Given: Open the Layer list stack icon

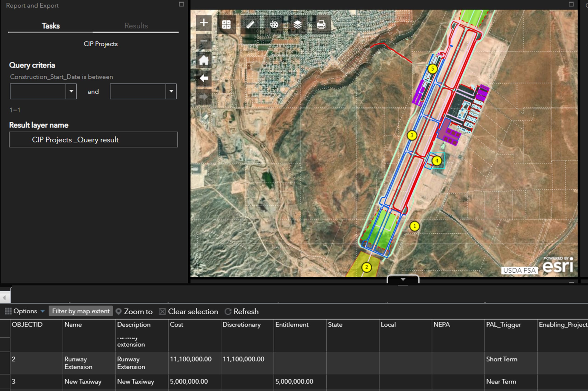Looking at the screenshot, I should point(297,24).
